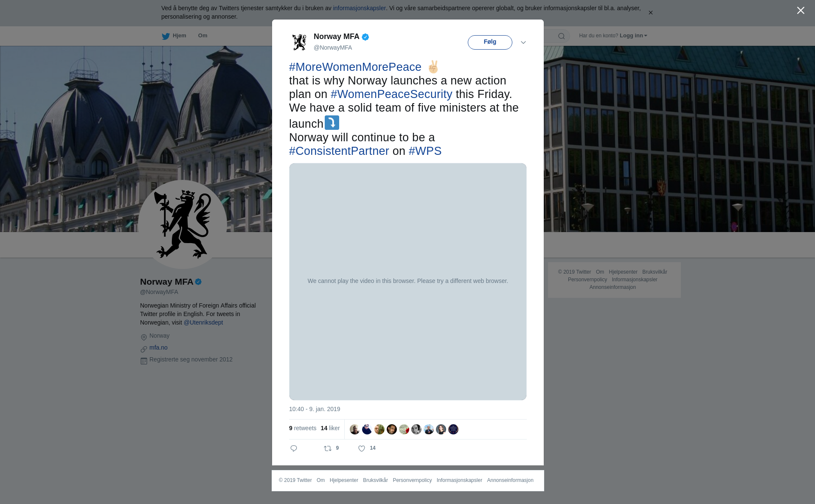
Task: Expand the tweet options chevron
Action: point(523,42)
